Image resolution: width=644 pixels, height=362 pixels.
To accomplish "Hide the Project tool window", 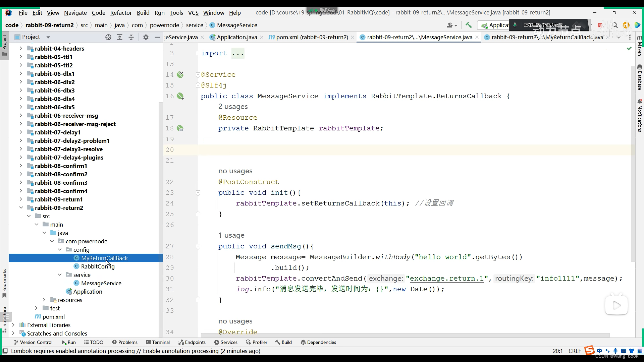I will 157,37.
